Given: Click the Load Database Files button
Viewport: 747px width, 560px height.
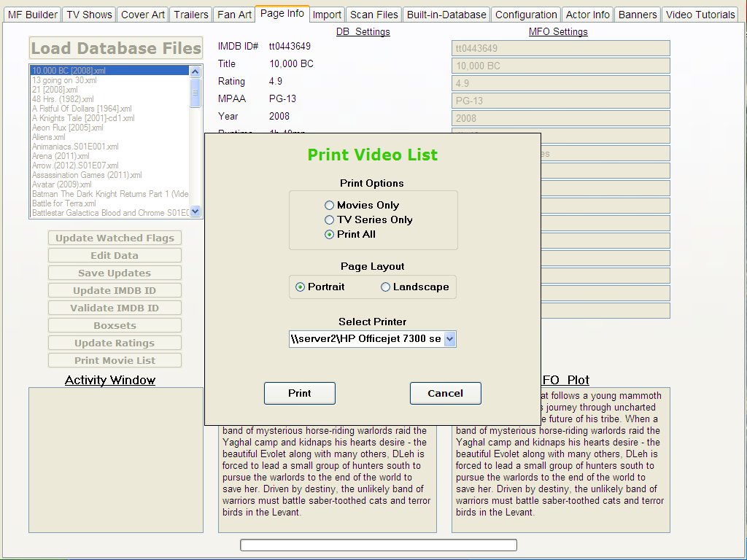Looking at the screenshot, I should (x=116, y=49).
